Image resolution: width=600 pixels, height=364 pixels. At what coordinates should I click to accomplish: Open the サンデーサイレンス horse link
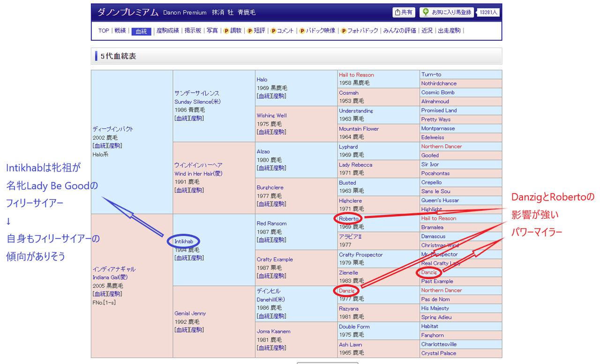tap(197, 93)
